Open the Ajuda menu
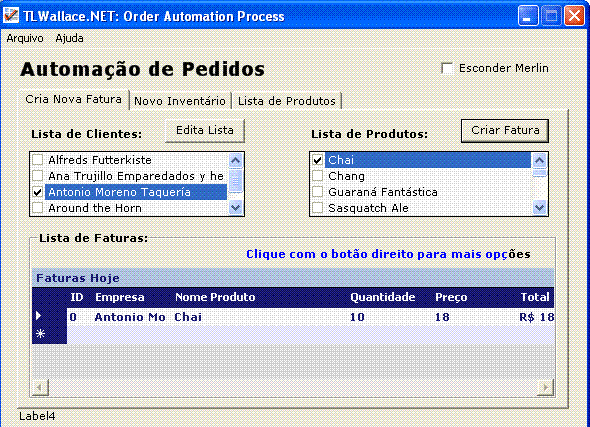 69,38
